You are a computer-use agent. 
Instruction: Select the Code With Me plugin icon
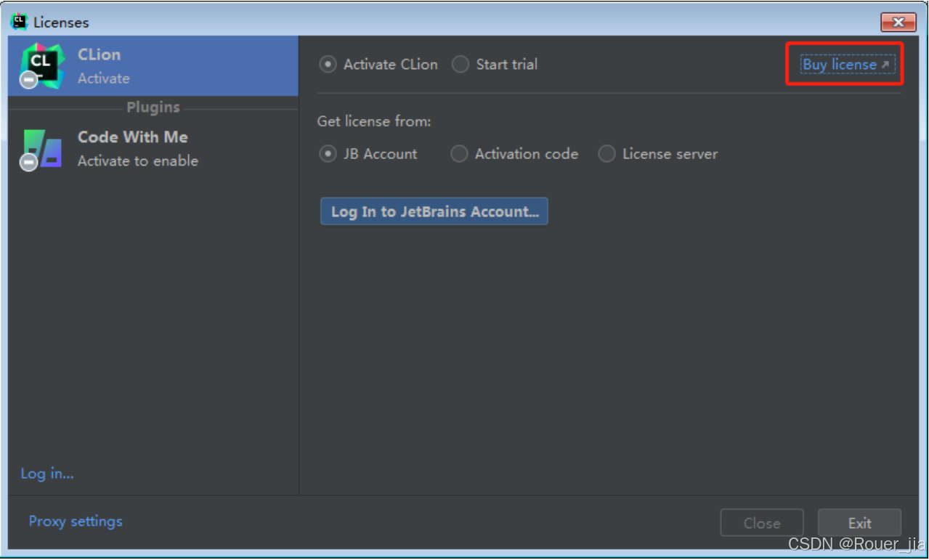(42, 149)
